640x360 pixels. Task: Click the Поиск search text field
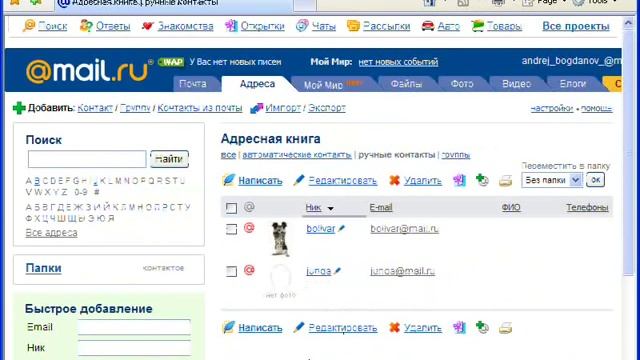pos(87,159)
